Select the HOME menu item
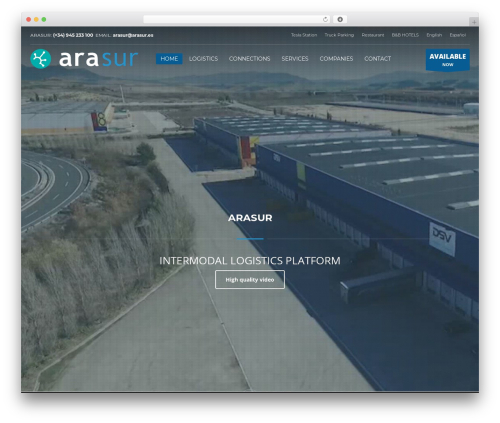Image resolution: width=500 pixels, height=423 pixels. 169,59
